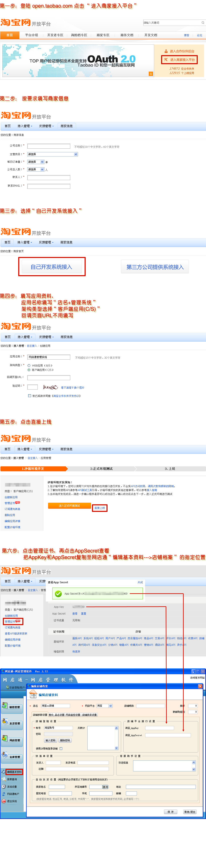Click the red 退出系统 exit icon
Image resolution: width=206 pixels, height=868 pixels.
tap(4, 801)
